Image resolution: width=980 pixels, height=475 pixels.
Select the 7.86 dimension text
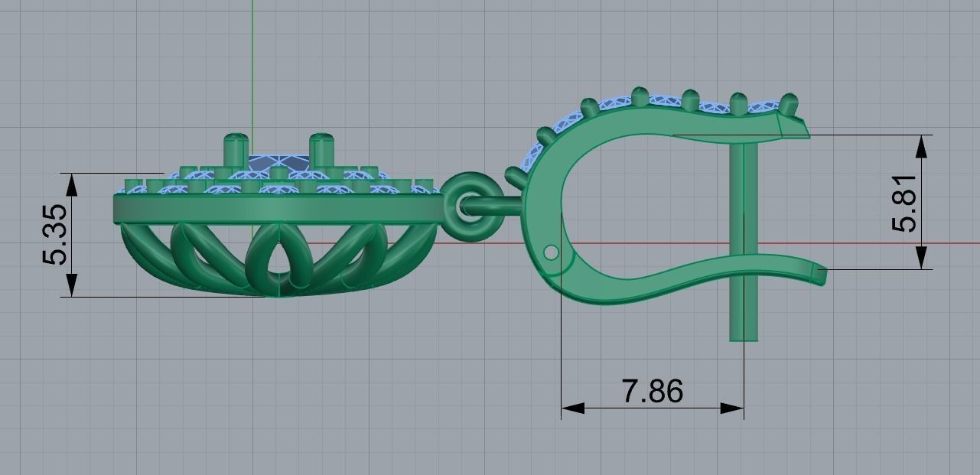coord(653,391)
